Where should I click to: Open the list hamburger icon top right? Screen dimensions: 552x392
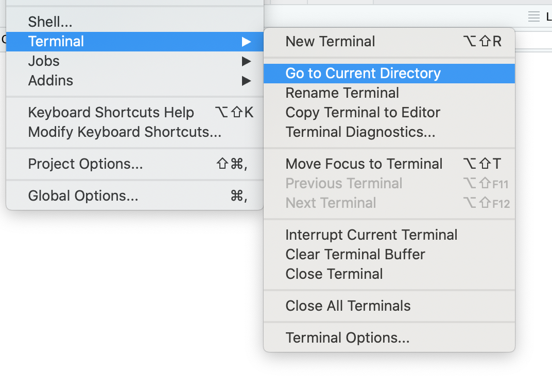[x=534, y=16]
